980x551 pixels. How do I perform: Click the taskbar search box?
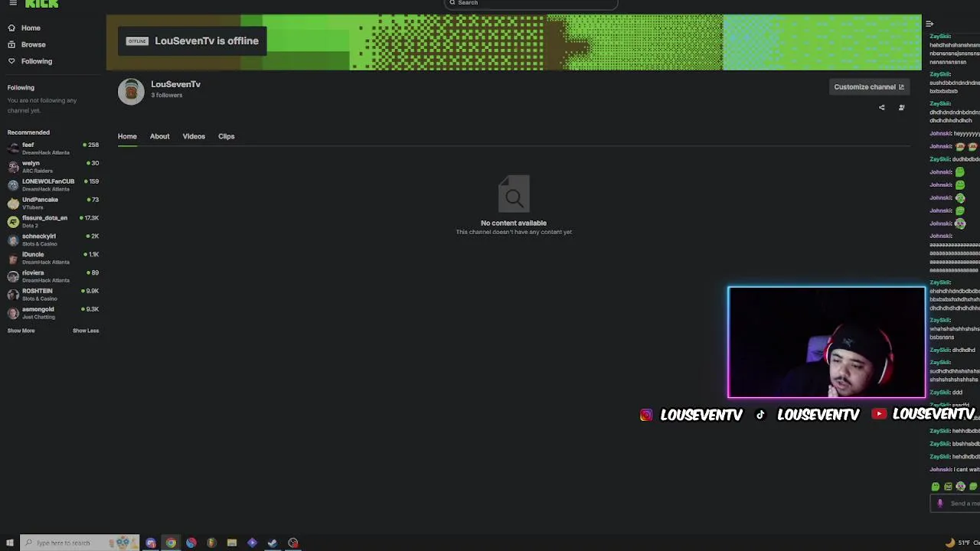point(80,543)
